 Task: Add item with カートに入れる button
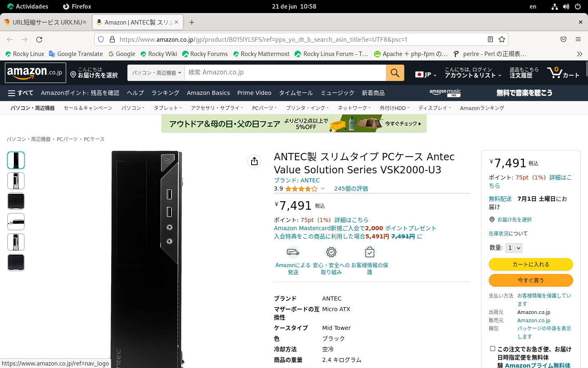[x=530, y=264]
